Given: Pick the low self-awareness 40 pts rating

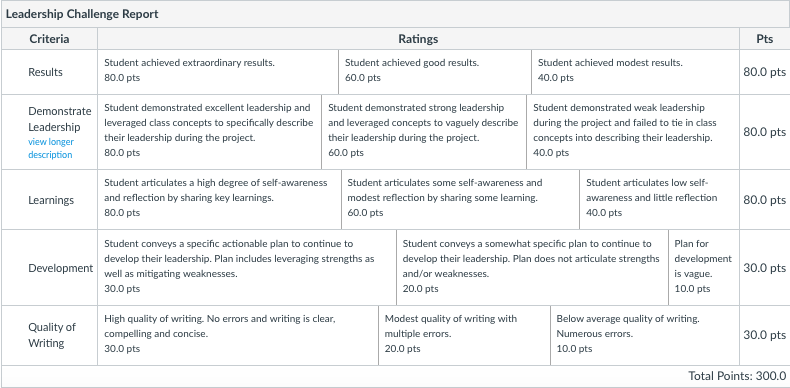Looking at the screenshot, I should click(x=660, y=200).
